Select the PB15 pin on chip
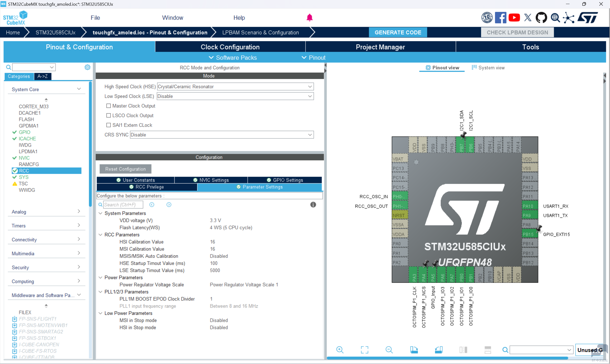Viewport: 610px width, 364px height. 530,234
